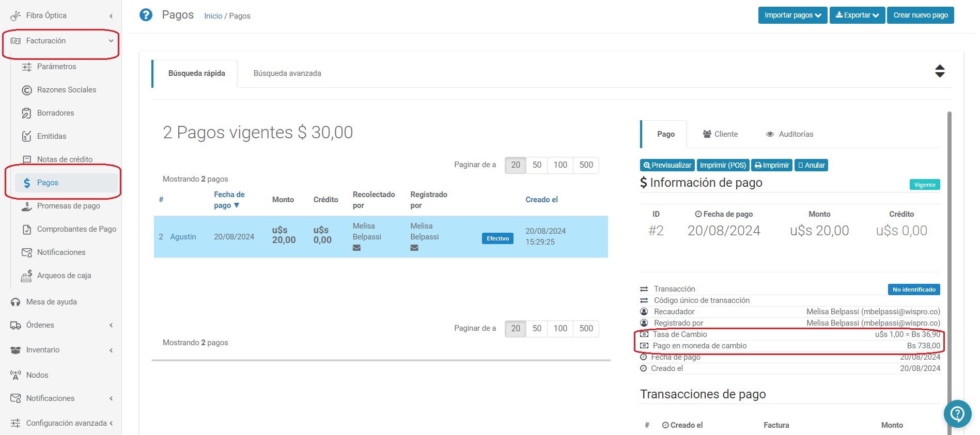Switch to Búsqueda avanzada tab
The height and width of the screenshot is (435, 980).
point(287,73)
